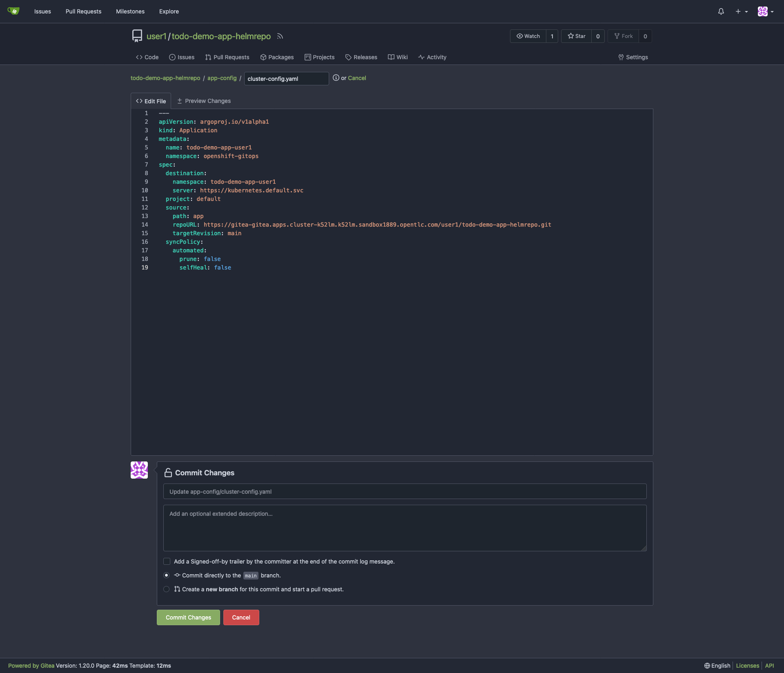Viewport: 784px width, 673px height.
Task: Cancel editing via the breadcrumb Cancel link
Action: click(357, 78)
